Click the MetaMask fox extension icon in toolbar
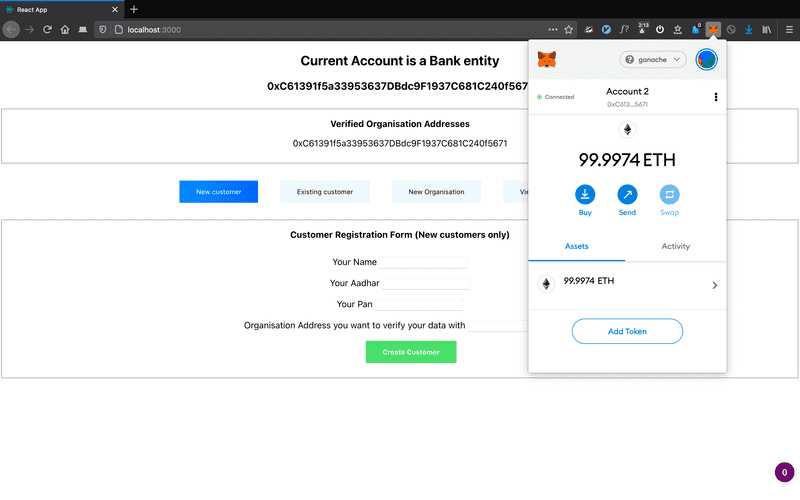The width and height of the screenshot is (800, 500). pyautogui.click(x=713, y=30)
